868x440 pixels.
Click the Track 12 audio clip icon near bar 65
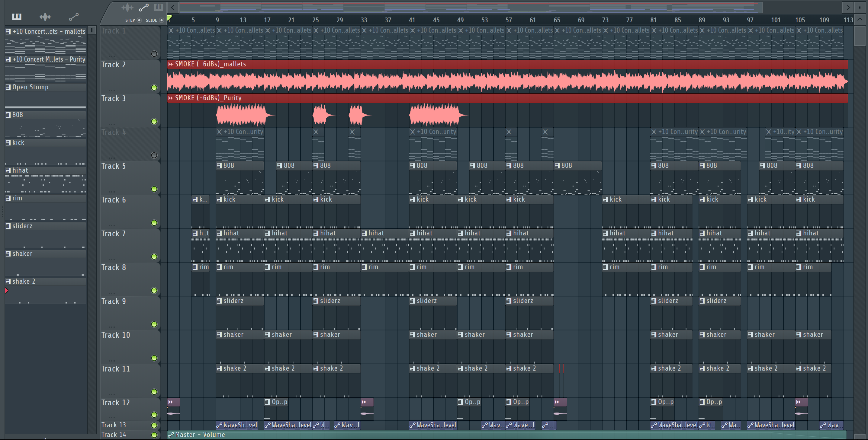coord(557,402)
